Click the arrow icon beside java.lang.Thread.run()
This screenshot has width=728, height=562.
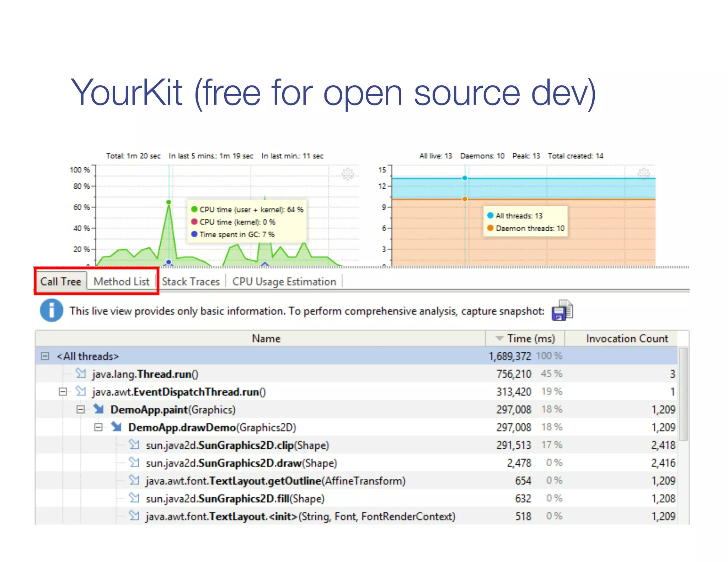[81, 373]
